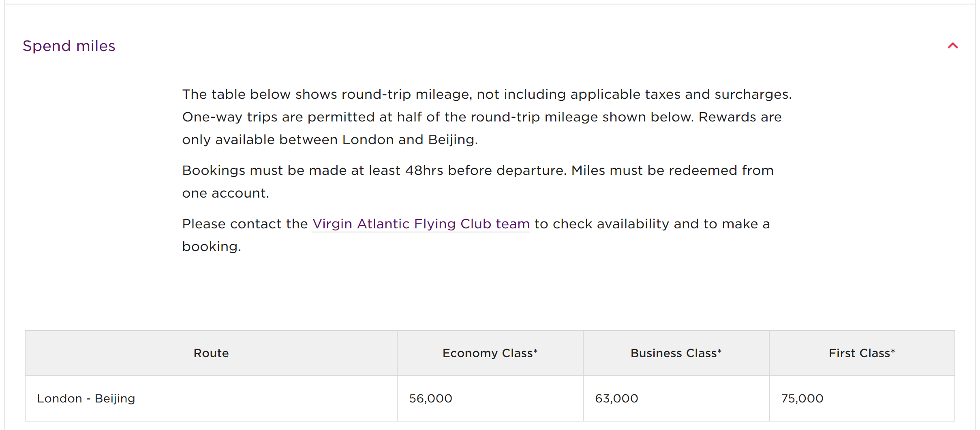
Task: Click the text 'to check availability and to make a'
Action: tap(652, 224)
